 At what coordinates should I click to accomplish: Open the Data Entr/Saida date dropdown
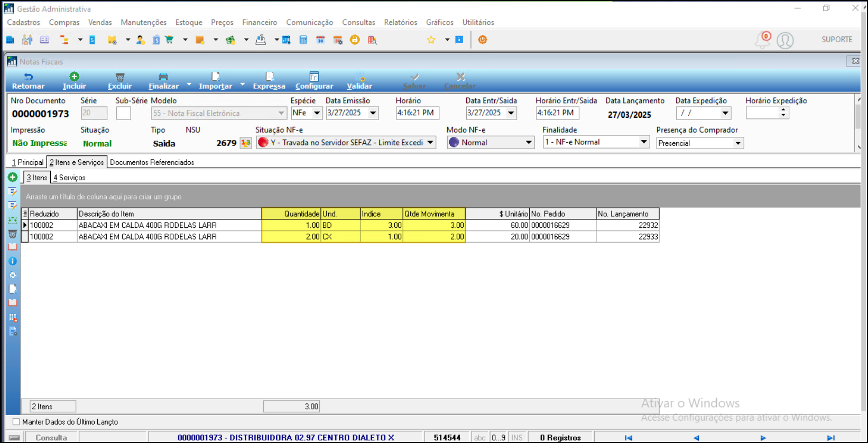(x=511, y=113)
